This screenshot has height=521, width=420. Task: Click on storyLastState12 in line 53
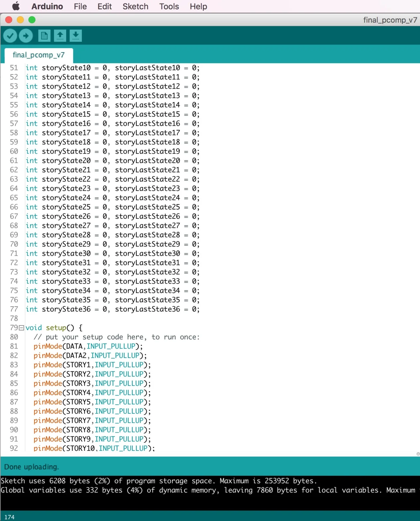tap(147, 87)
